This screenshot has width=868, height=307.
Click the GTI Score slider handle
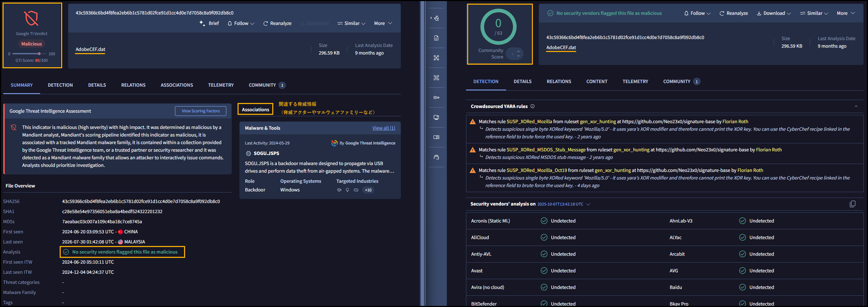(x=39, y=54)
